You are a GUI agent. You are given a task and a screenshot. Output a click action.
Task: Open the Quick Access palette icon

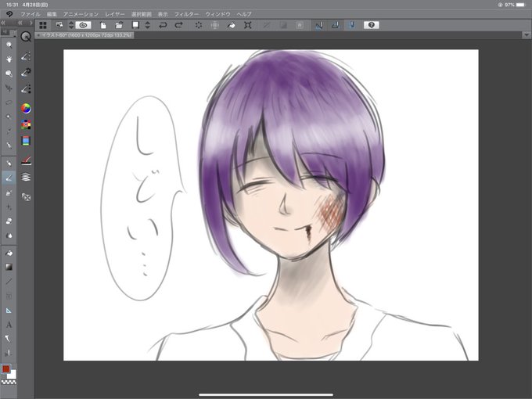26,37
